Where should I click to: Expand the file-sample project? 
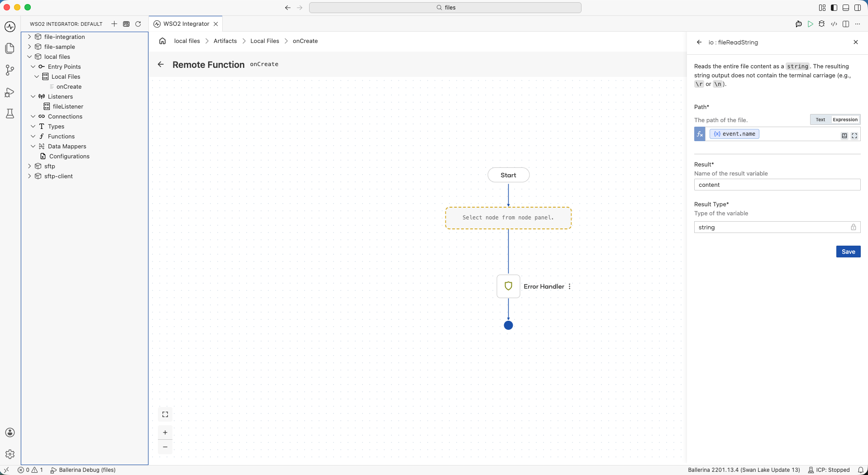coord(29,47)
